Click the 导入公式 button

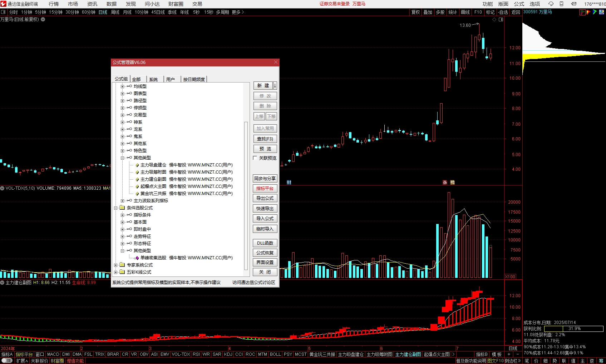click(265, 218)
